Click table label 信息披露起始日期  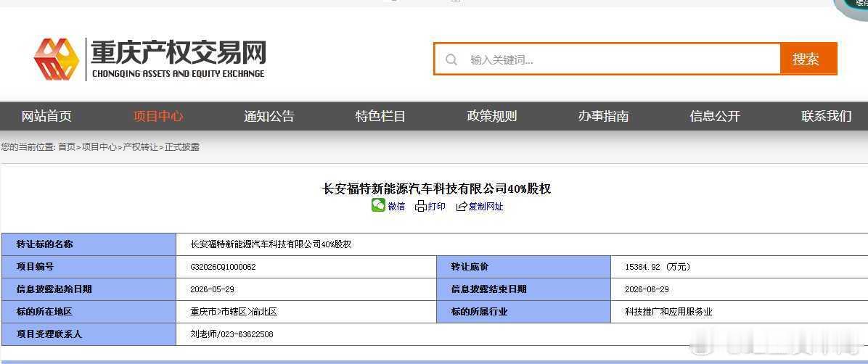[x=54, y=289]
